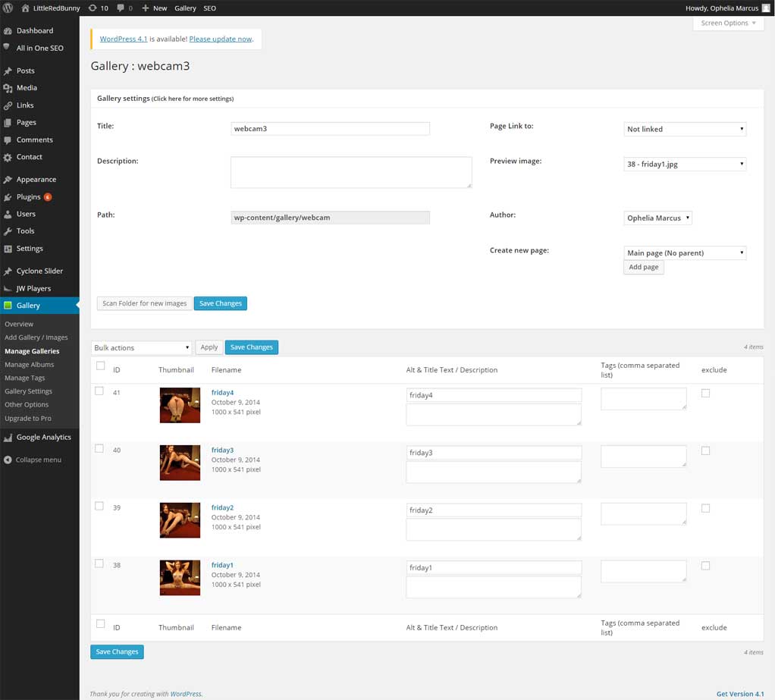Select Add Gallery / Images submenu item
775x700 pixels.
[x=36, y=337]
